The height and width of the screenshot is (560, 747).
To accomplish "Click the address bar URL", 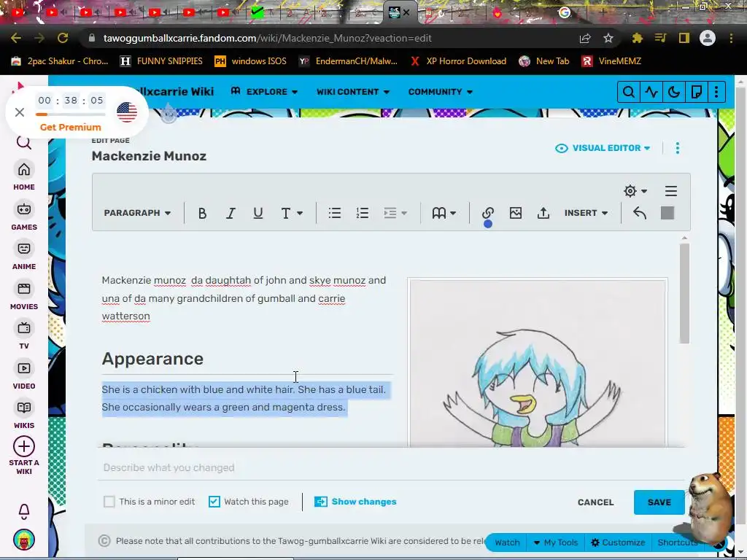I will 267,38.
